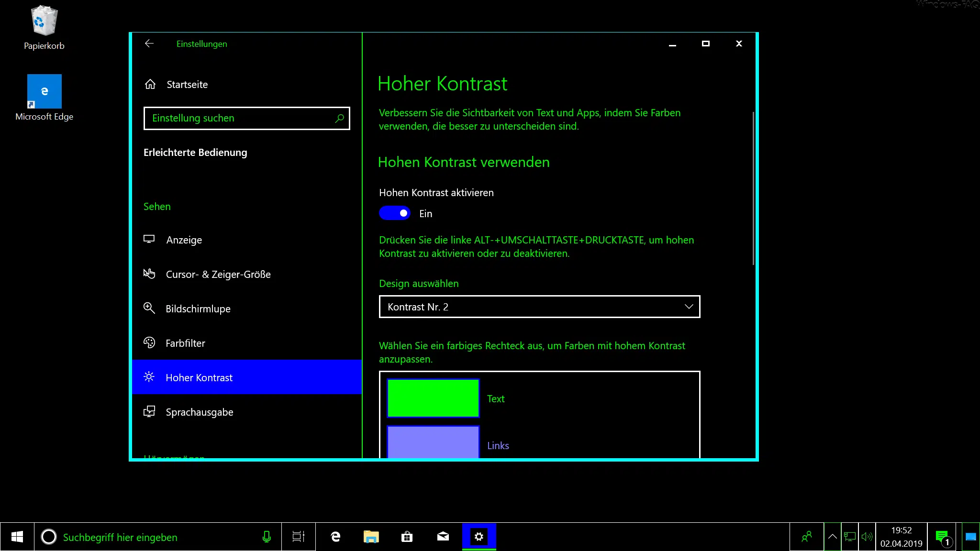Viewport: 980px width, 551px height.
Task: Open the Sehen section link
Action: click(x=157, y=206)
